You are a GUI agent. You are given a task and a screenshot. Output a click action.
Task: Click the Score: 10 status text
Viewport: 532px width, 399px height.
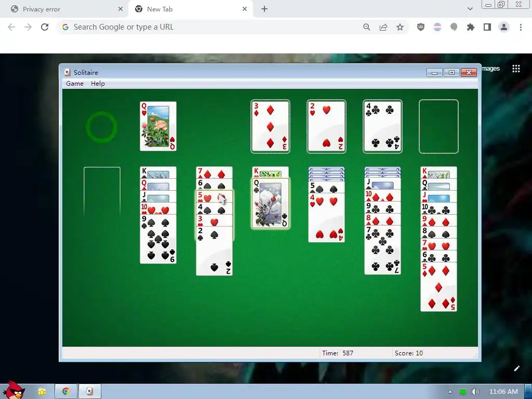tap(409, 353)
